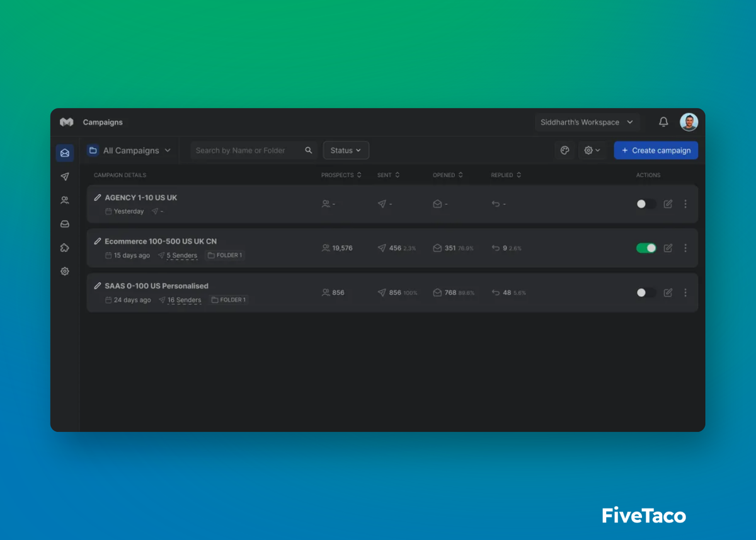The image size is (756, 540).
Task: Disable the Ecommerce 100-500 US UK CN toggle
Action: pyautogui.click(x=646, y=248)
